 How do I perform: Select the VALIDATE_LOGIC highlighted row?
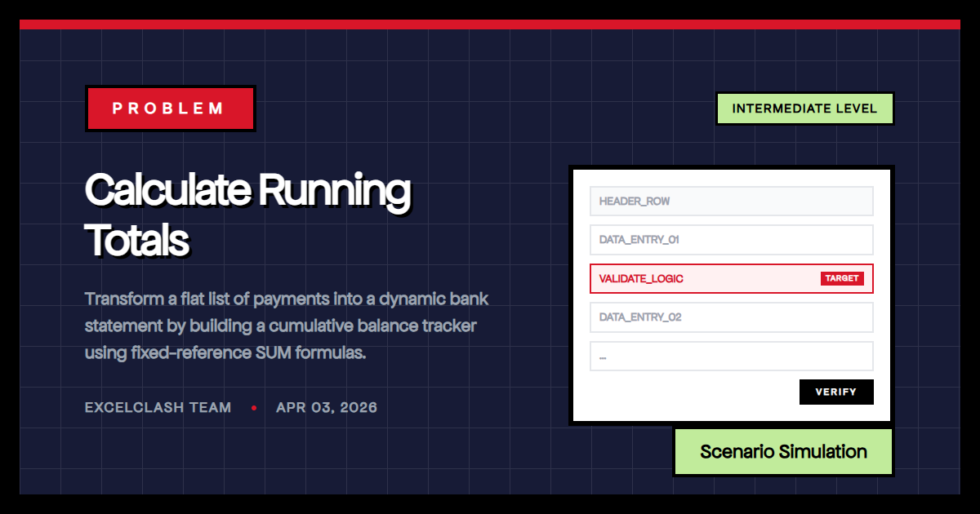point(731,278)
